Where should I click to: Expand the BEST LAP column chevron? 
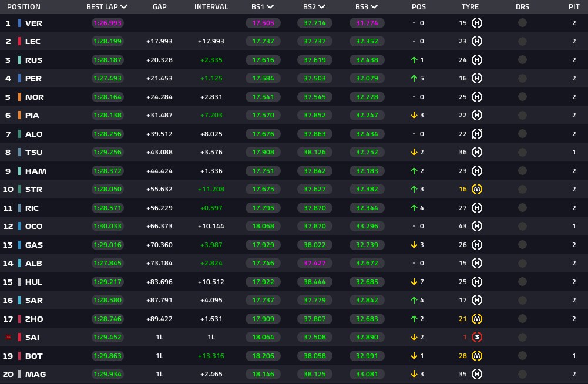(x=124, y=6)
